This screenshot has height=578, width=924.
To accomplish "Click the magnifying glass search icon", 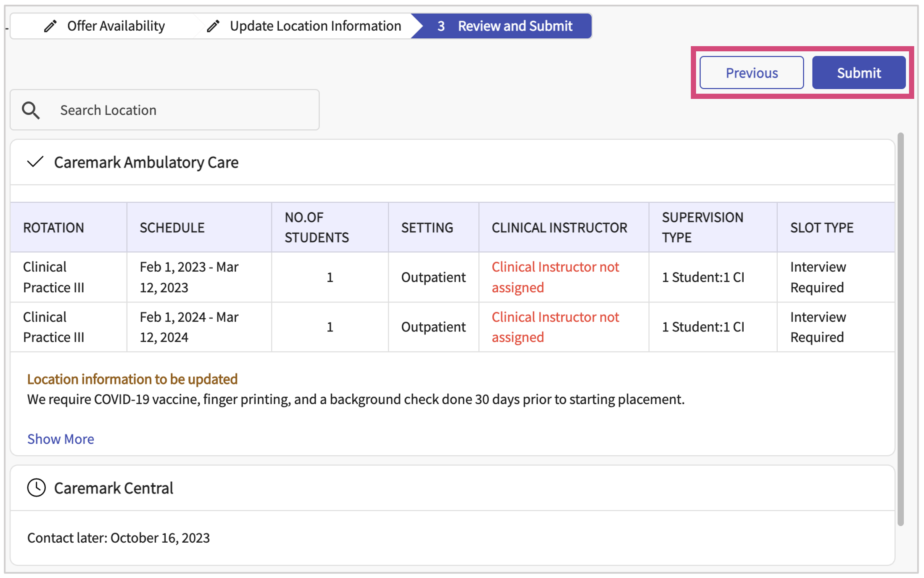I will click(31, 111).
